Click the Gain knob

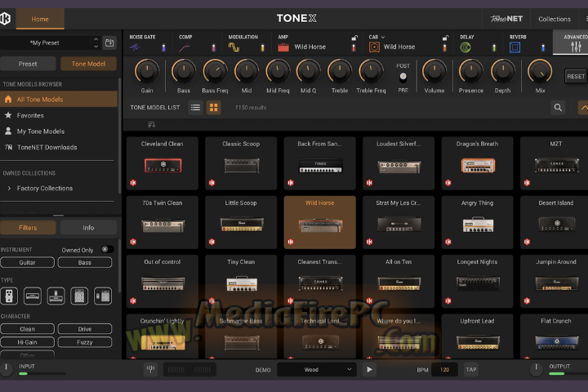(147, 71)
